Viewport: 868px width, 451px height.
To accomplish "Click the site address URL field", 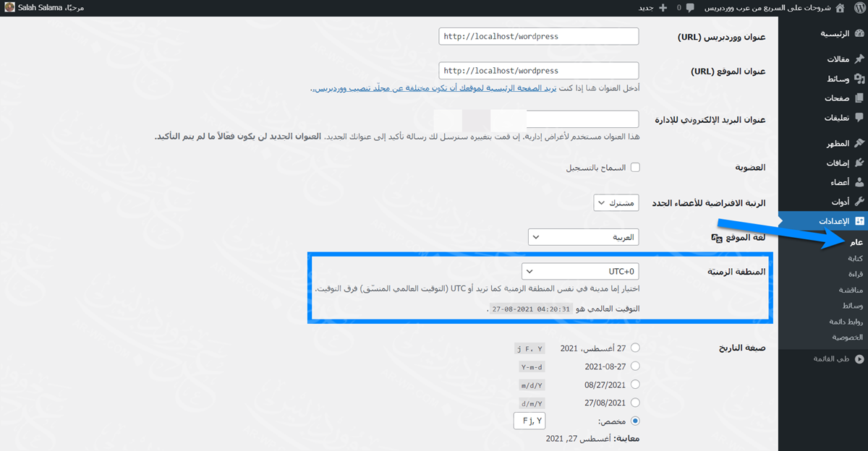I will point(539,71).
